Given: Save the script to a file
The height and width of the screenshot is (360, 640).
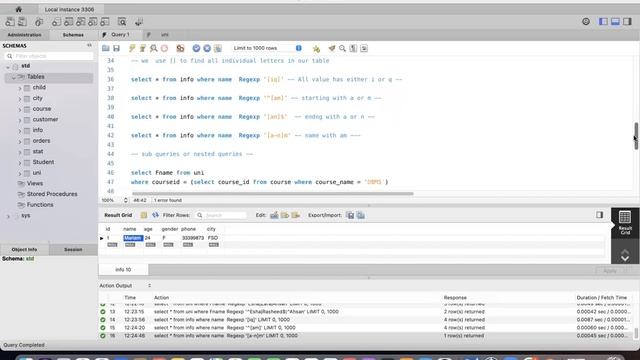Looking at the screenshot, I should pyautogui.click(x=116, y=48).
